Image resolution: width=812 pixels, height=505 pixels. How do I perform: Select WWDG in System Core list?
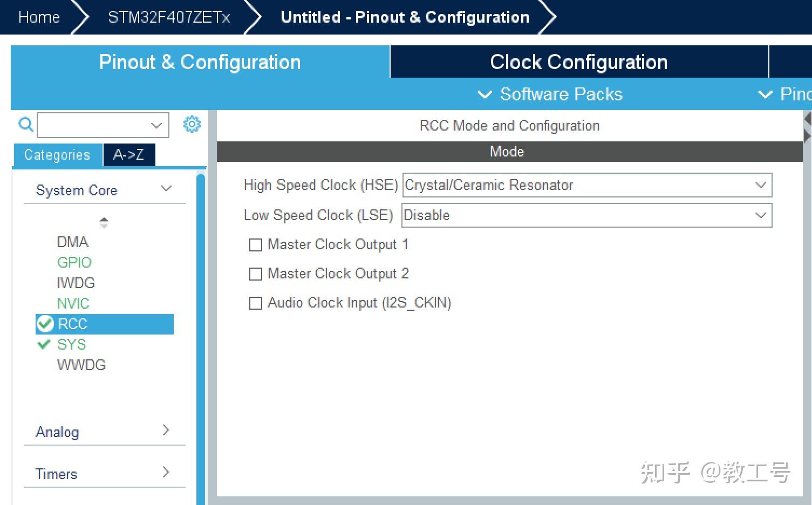point(81,365)
